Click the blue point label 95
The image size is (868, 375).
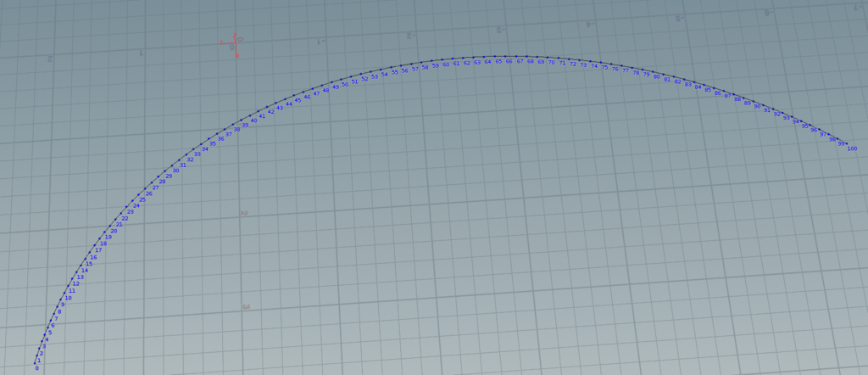805,126
